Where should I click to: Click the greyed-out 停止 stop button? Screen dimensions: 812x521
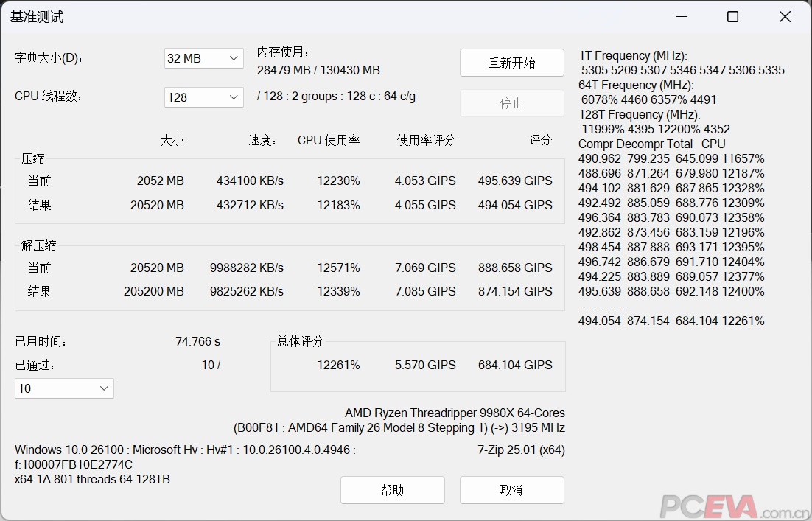(511, 103)
